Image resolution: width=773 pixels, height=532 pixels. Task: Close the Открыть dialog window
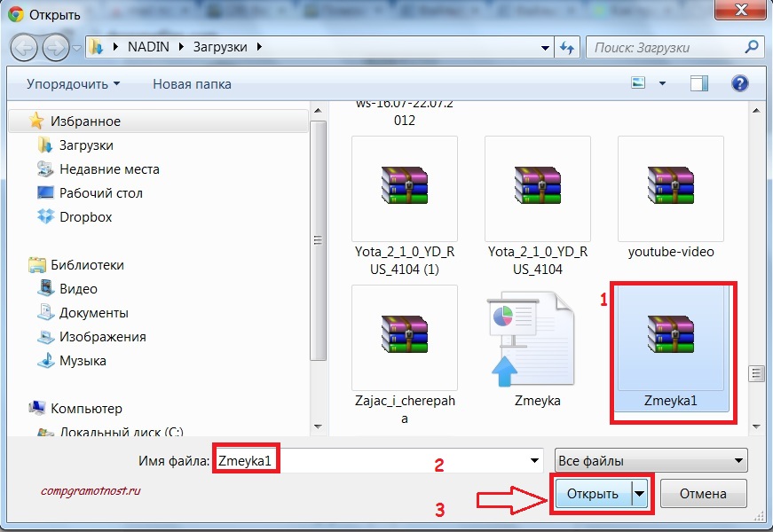740,10
